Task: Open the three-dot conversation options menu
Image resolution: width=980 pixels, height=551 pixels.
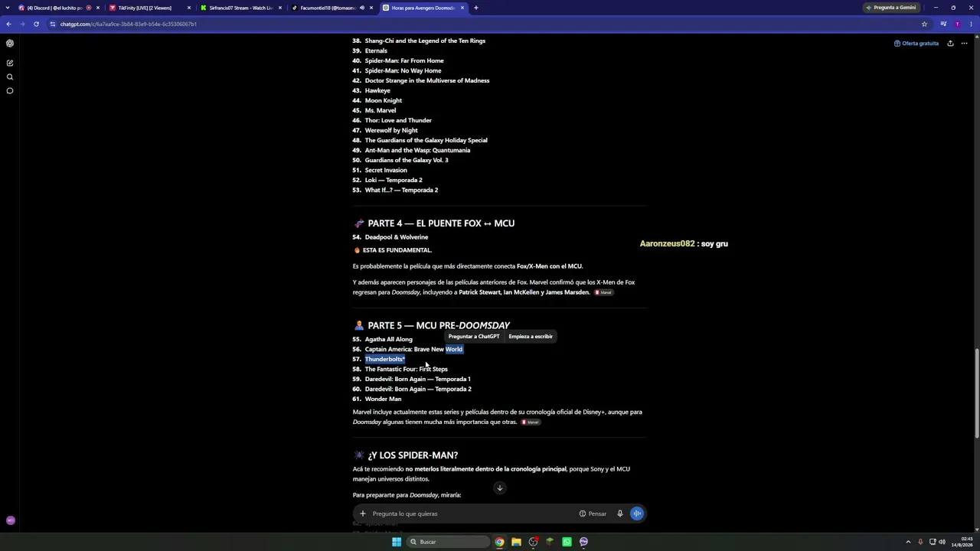Action: [x=965, y=44]
